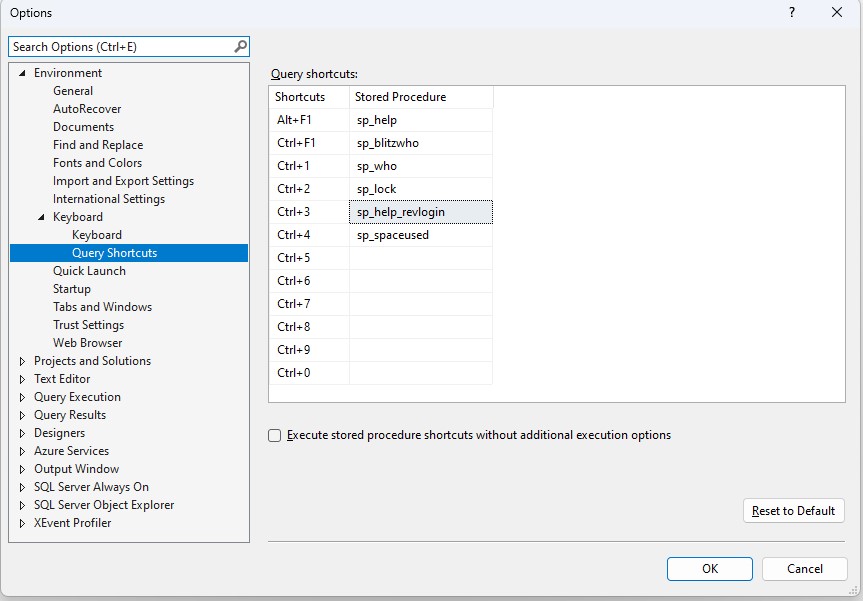Viewport: 863px width, 601px height.
Task: Open the Trust Settings page
Action: pyautogui.click(x=88, y=324)
